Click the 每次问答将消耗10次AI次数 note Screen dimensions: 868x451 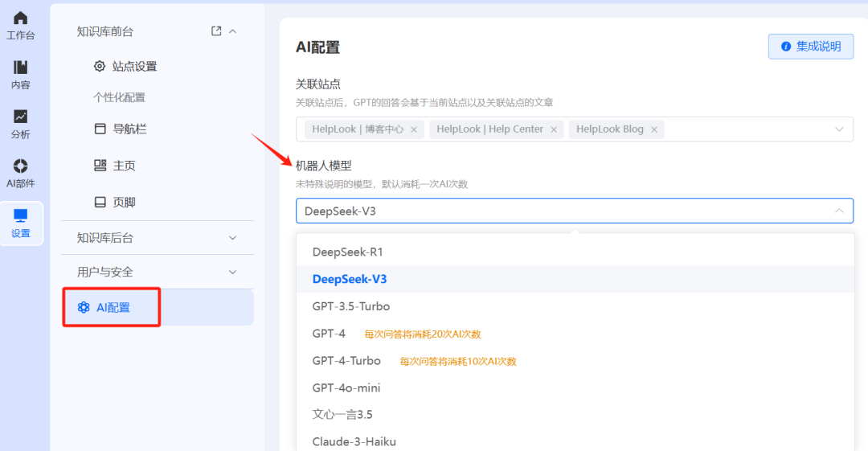point(458,361)
